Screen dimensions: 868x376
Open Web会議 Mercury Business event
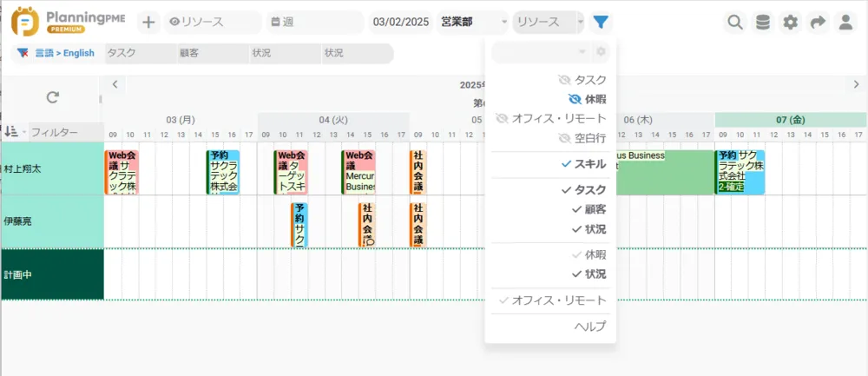(x=358, y=172)
